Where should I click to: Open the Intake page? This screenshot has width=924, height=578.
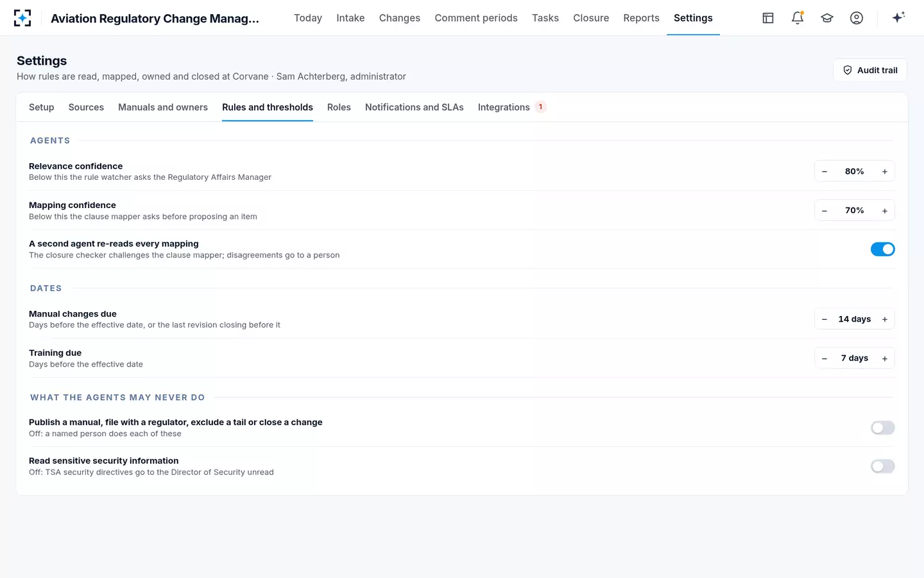(350, 18)
